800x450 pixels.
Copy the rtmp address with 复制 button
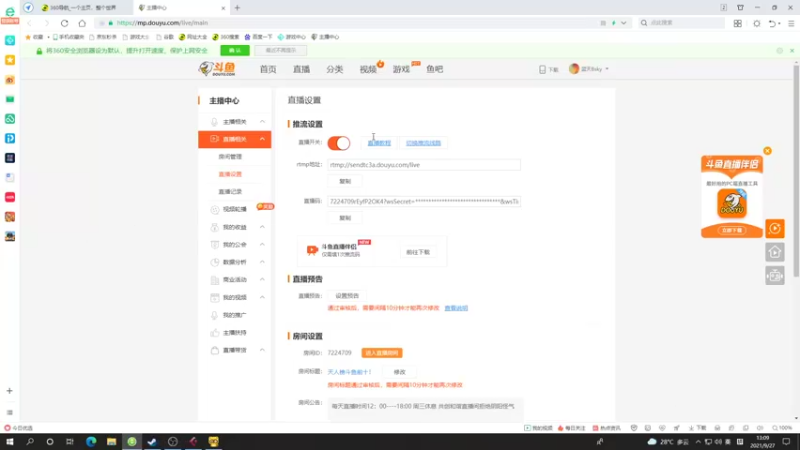[345, 181]
